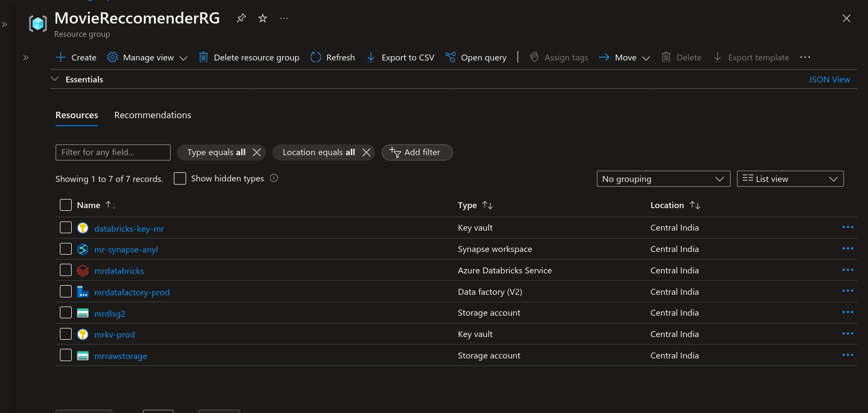
Task: Focus the Filter for any field box
Action: pyautogui.click(x=113, y=152)
